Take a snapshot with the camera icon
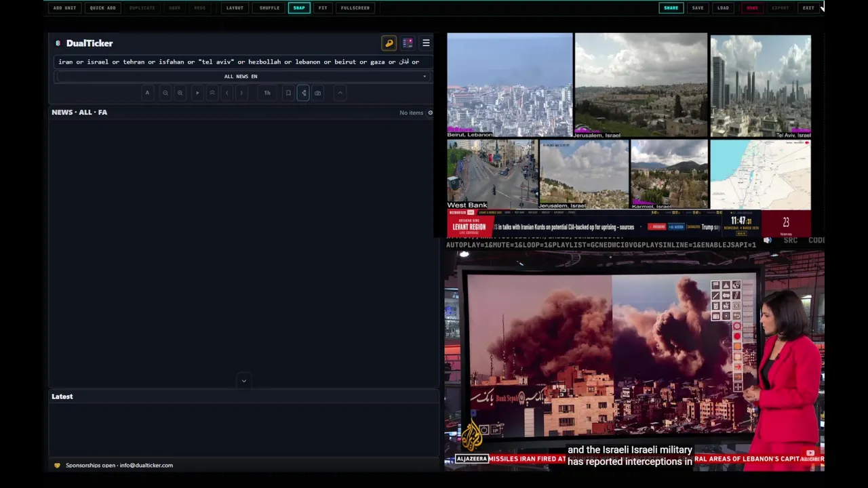The image size is (868, 488). (317, 93)
